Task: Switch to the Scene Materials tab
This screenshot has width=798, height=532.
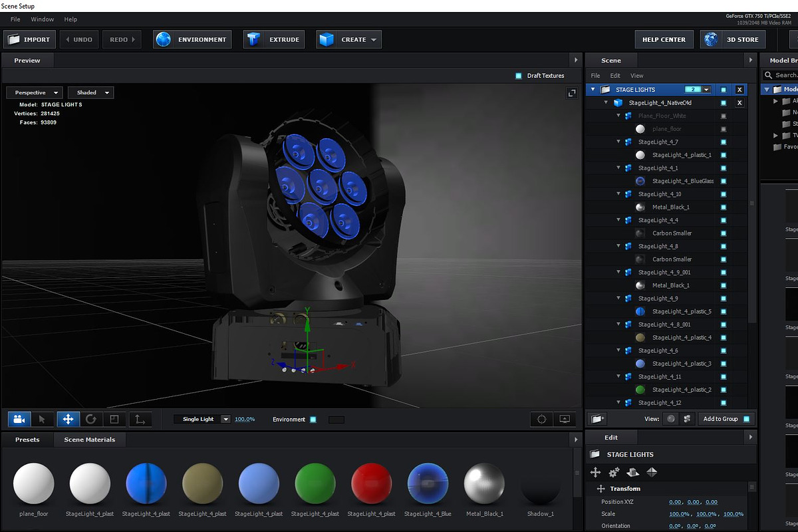Action: click(90, 440)
